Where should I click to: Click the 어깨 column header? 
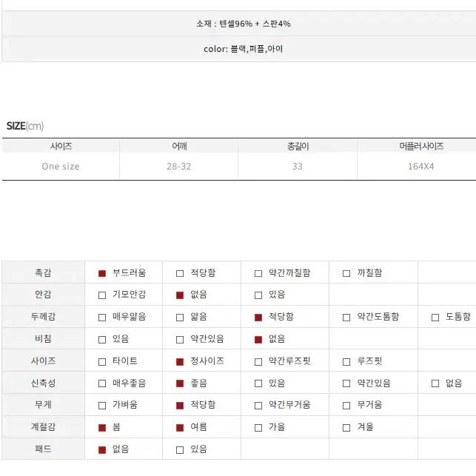pos(179,147)
